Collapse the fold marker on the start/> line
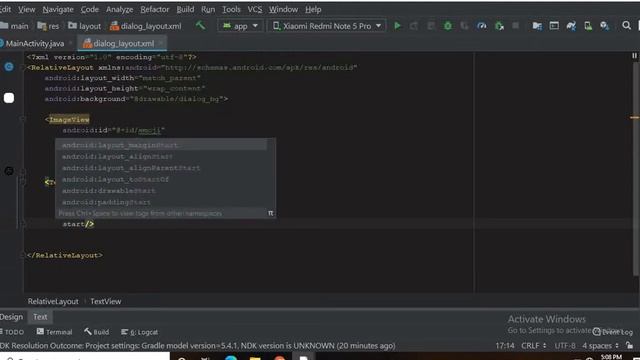 tap(22, 224)
